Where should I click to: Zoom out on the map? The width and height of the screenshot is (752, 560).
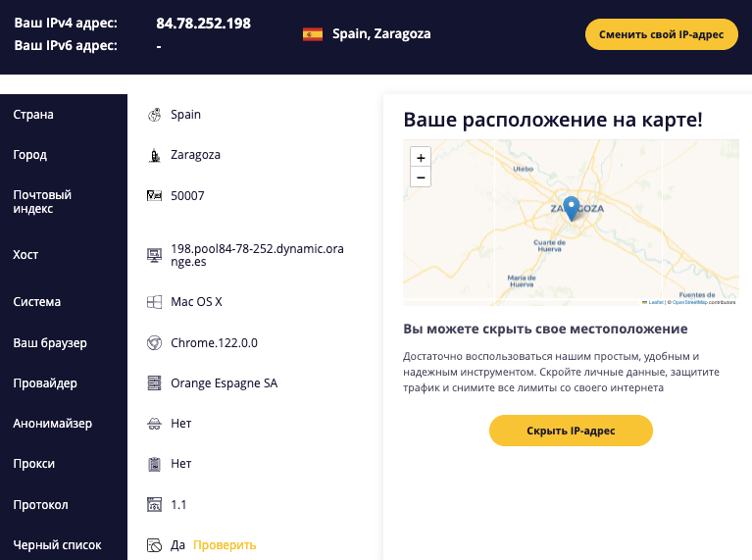point(421,178)
